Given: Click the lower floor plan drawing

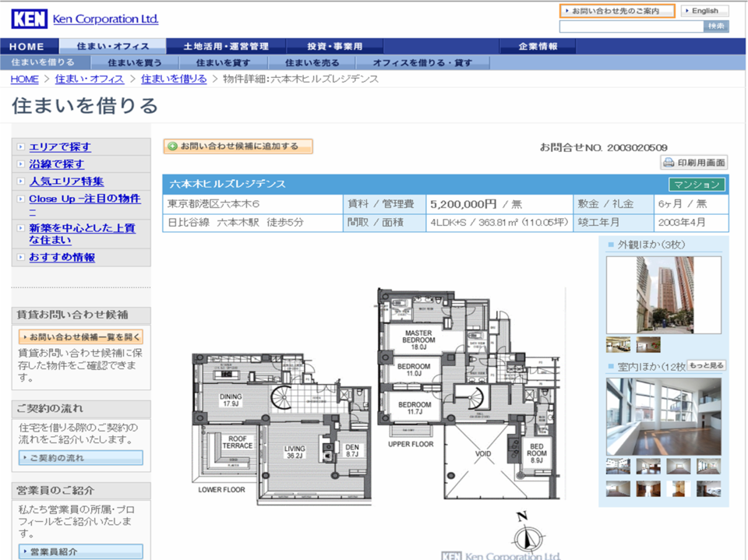Looking at the screenshot, I should point(281,428).
